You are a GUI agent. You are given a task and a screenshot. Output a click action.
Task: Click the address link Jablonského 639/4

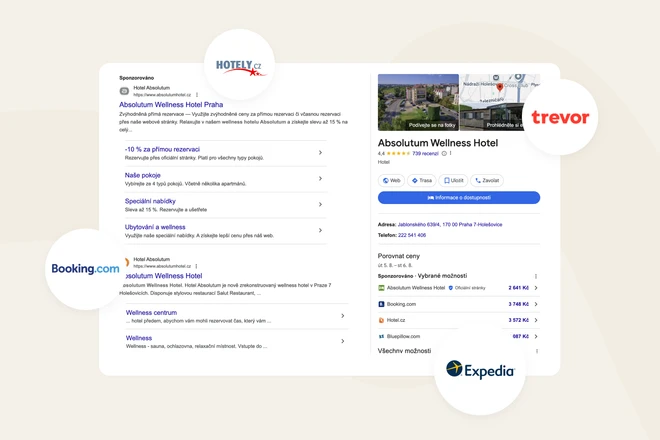pyautogui.click(x=450, y=224)
